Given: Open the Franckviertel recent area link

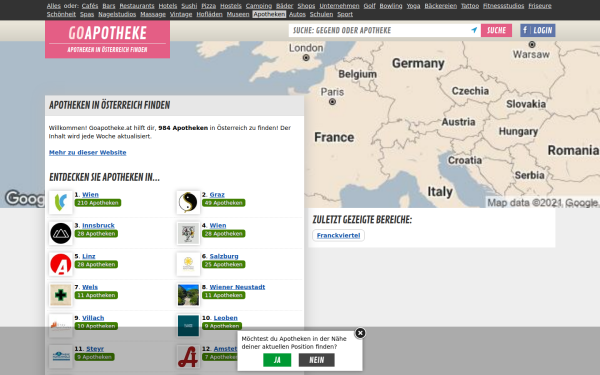Looking at the screenshot, I should coord(338,235).
